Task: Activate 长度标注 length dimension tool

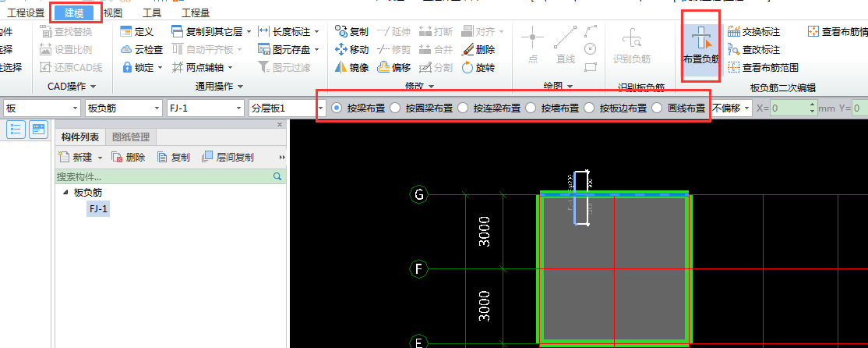Action: click(x=288, y=31)
